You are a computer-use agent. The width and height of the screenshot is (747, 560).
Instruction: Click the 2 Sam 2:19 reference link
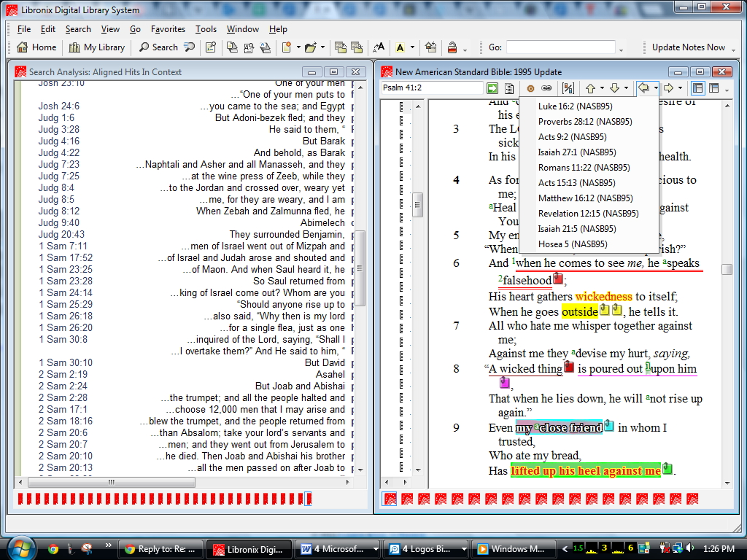coord(63,374)
